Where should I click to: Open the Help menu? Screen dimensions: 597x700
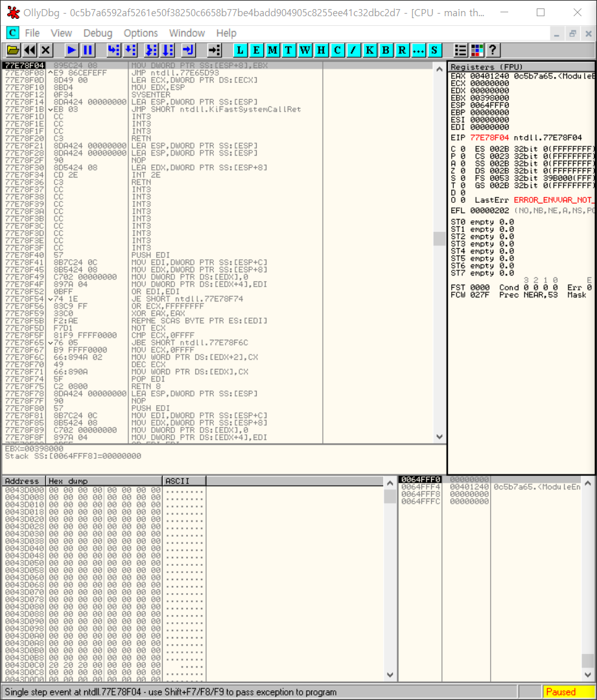[x=226, y=33]
